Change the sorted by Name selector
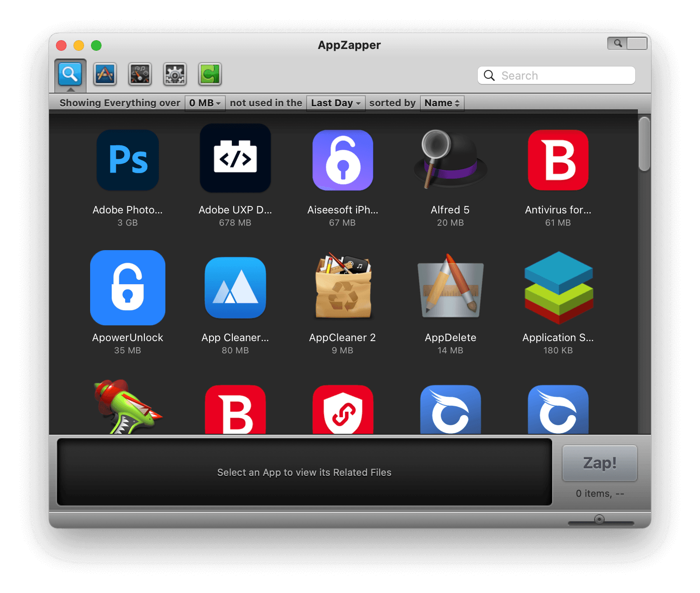 pos(442,103)
